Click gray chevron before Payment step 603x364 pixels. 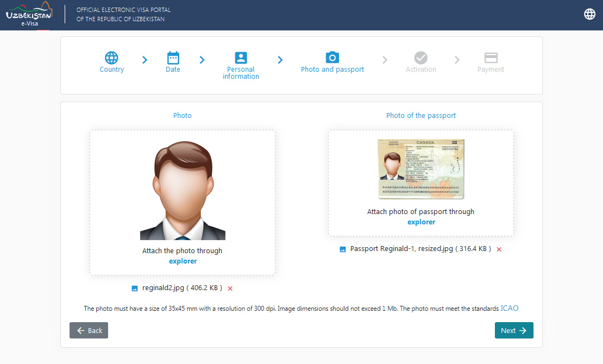(457, 60)
